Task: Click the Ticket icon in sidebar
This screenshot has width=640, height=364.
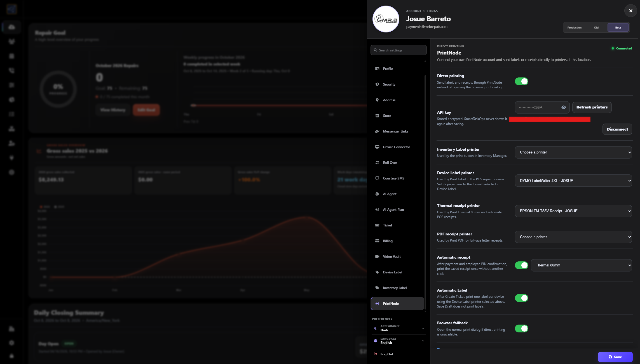Action: tap(377, 225)
